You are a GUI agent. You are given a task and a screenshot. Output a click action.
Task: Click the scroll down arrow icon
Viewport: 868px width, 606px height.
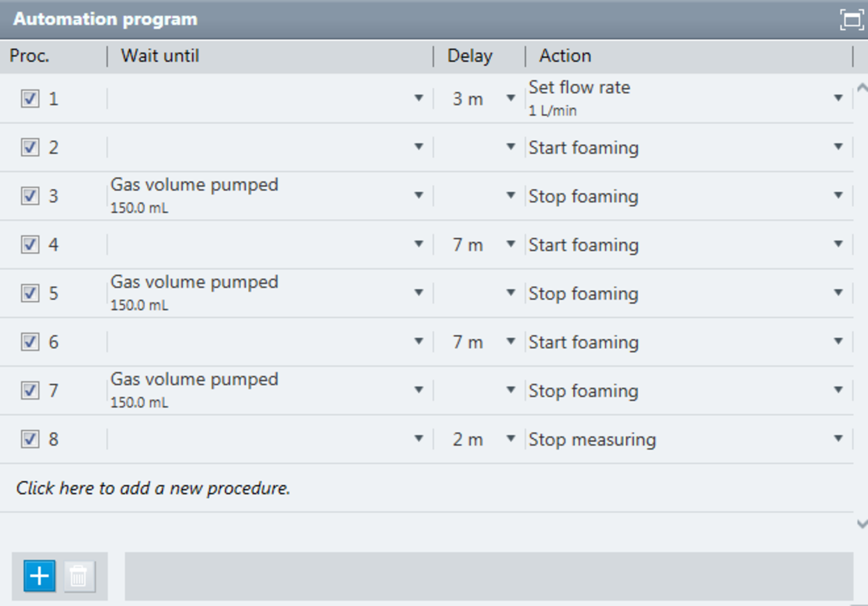[x=862, y=524]
